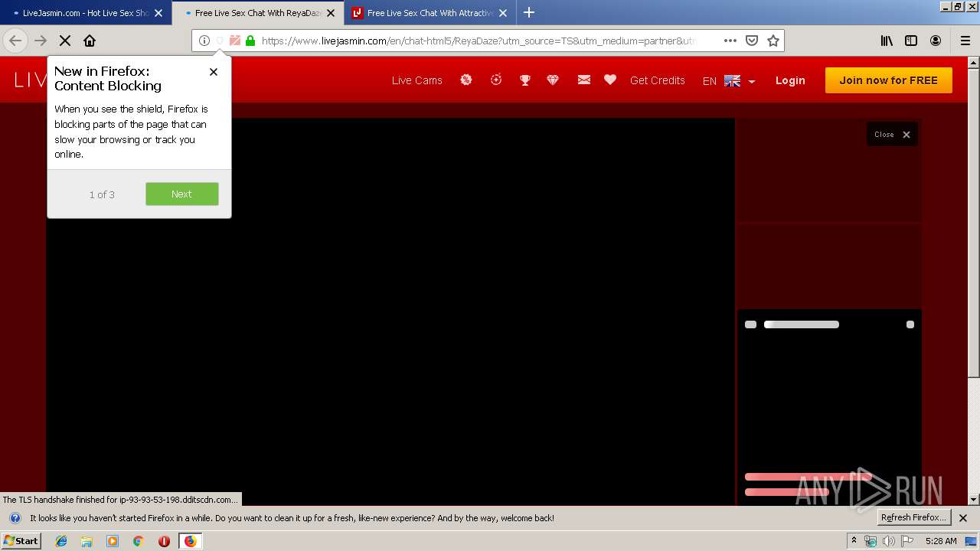This screenshot has width=980, height=551.
Task: Click the network tray icon
Action: click(x=871, y=541)
